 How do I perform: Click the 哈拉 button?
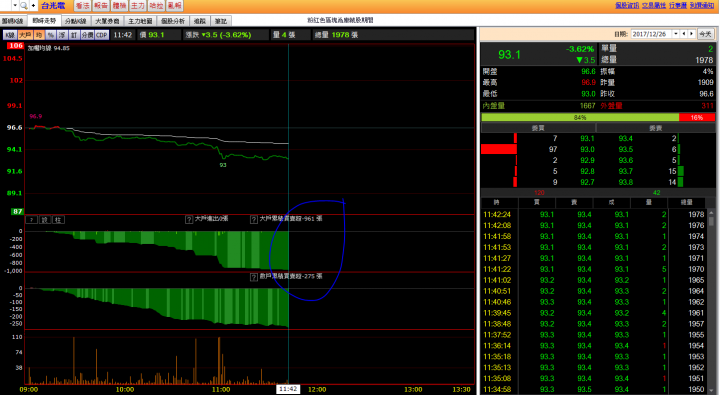point(156,6)
